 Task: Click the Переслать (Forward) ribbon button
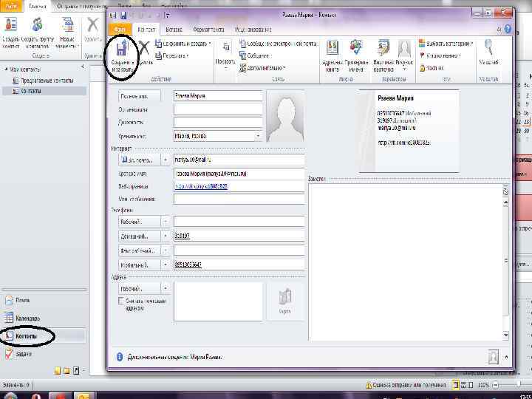(x=172, y=55)
